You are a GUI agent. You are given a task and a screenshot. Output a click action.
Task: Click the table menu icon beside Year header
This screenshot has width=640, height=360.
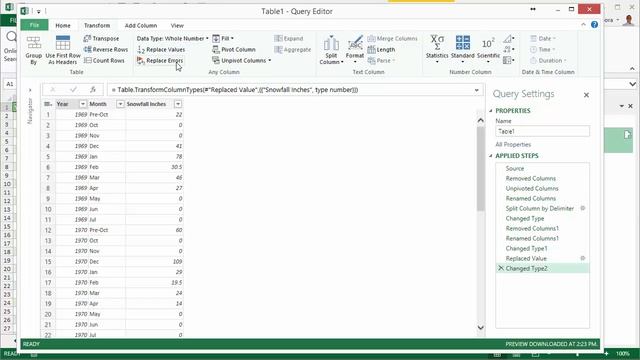48,104
